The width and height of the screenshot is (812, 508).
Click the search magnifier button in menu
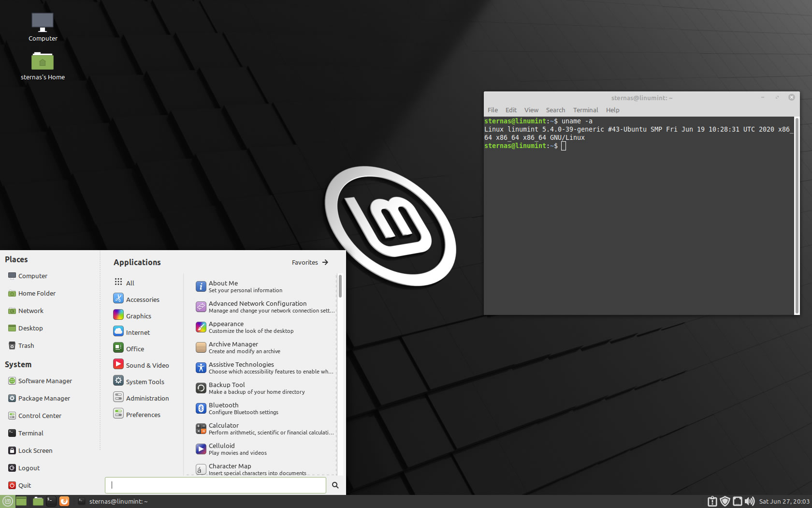335,485
